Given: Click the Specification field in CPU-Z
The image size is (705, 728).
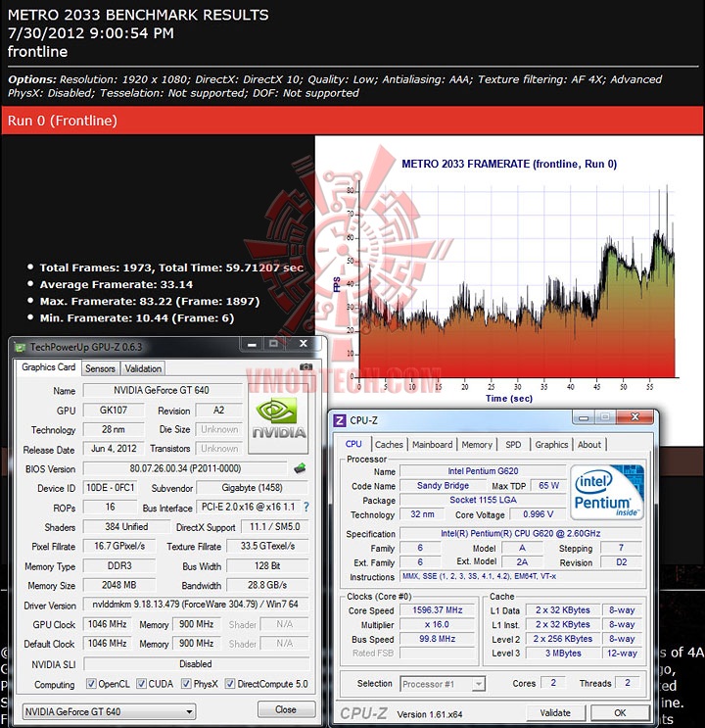Looking at the screenshot, I should click(520, 533).
